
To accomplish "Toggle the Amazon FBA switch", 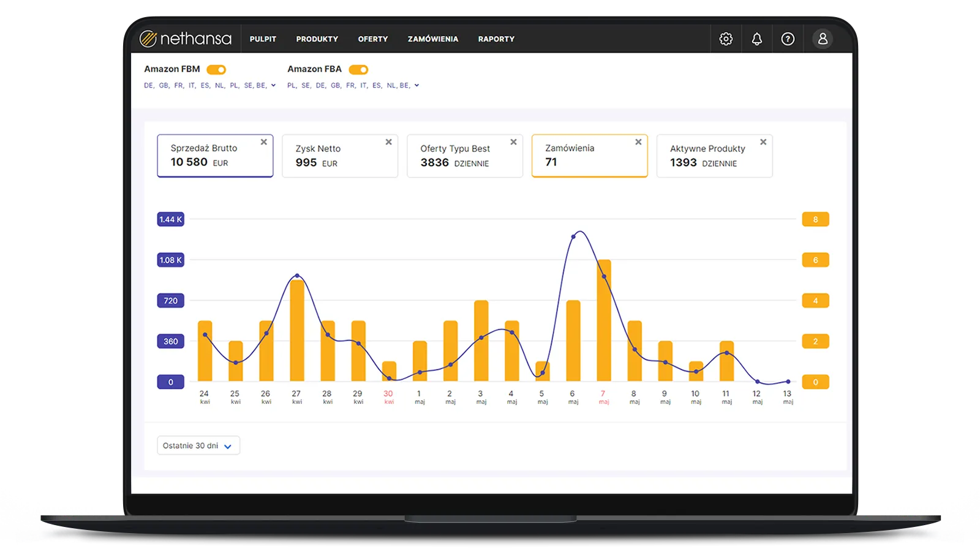I will point(358,70).
